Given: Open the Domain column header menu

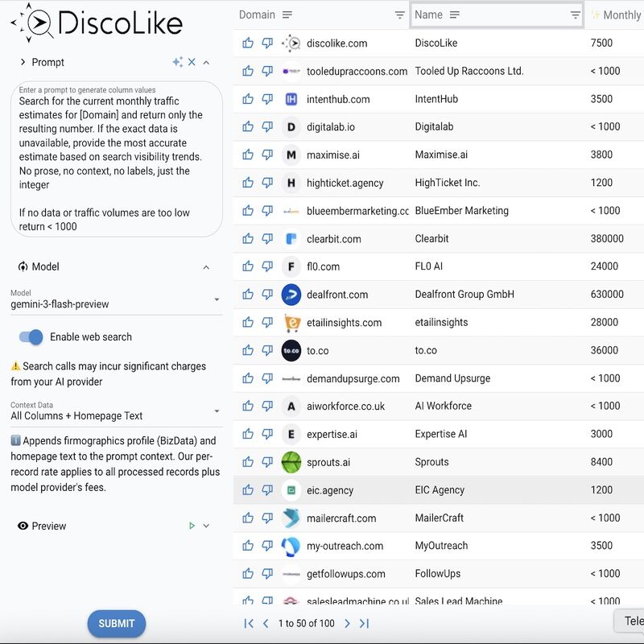Looking at the screenshot, I should pyautogui.click(x=287, y=14).
